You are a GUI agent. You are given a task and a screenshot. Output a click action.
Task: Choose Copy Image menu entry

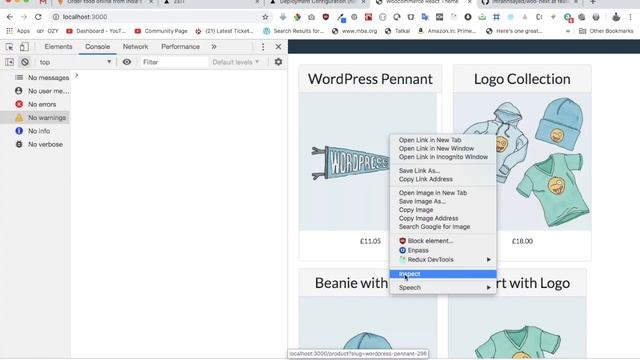[443, 210]
